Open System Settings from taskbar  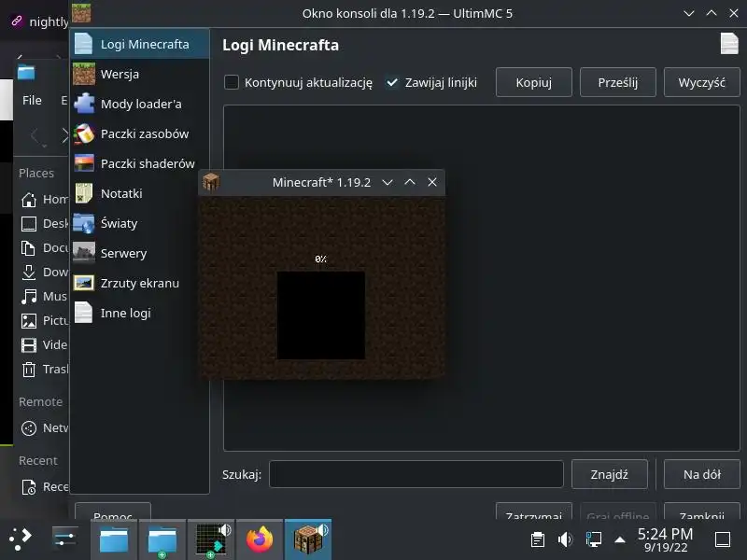[64, 539]
